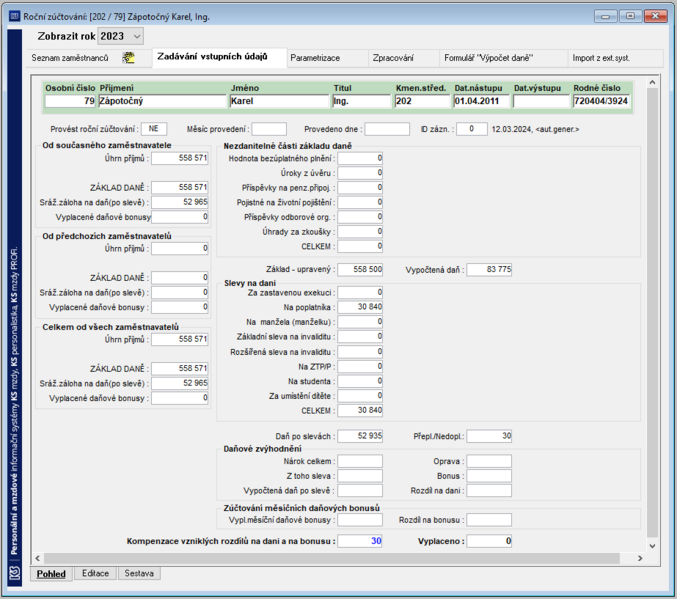Screen dimensions: 677x599
Task: Click the KS logo icon on the sidebar
Action: click(15, 573)
